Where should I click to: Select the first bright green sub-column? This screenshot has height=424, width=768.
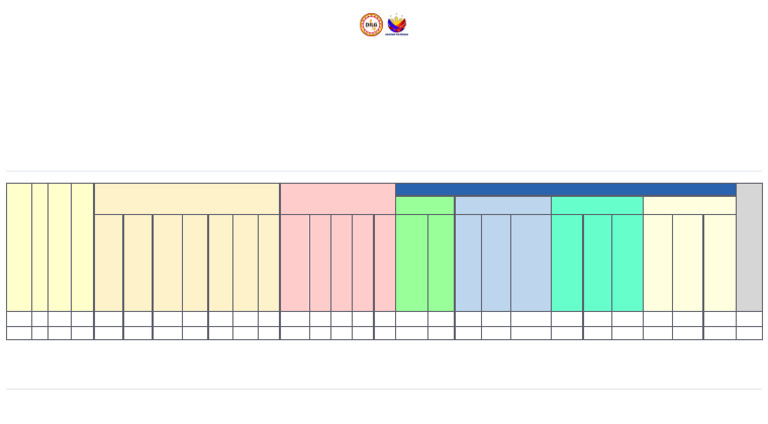coord(411,263)
